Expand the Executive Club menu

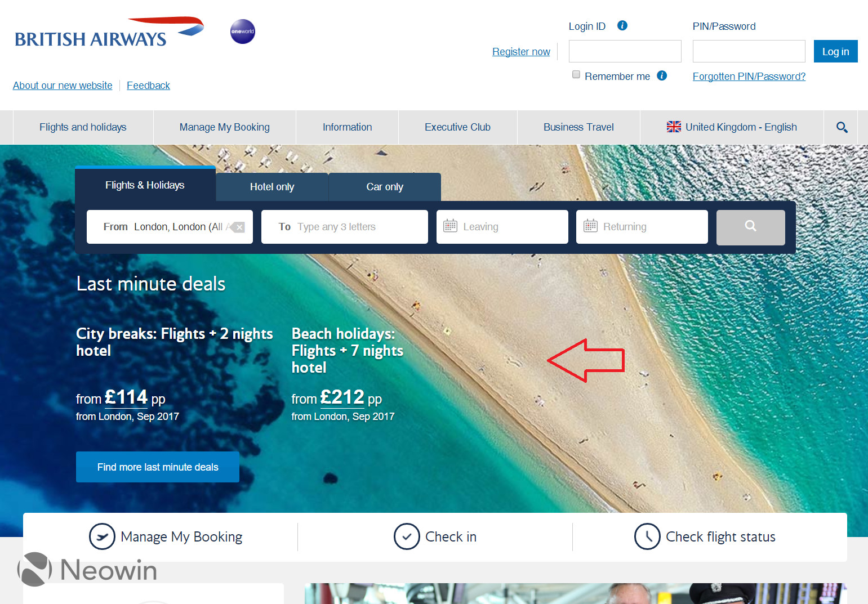click(457, 127)
